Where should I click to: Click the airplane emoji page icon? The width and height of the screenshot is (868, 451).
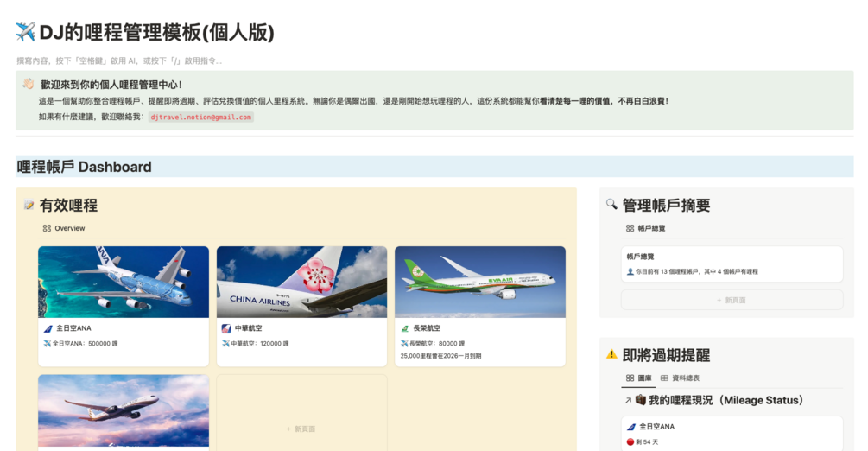click(x=25, y=32)
